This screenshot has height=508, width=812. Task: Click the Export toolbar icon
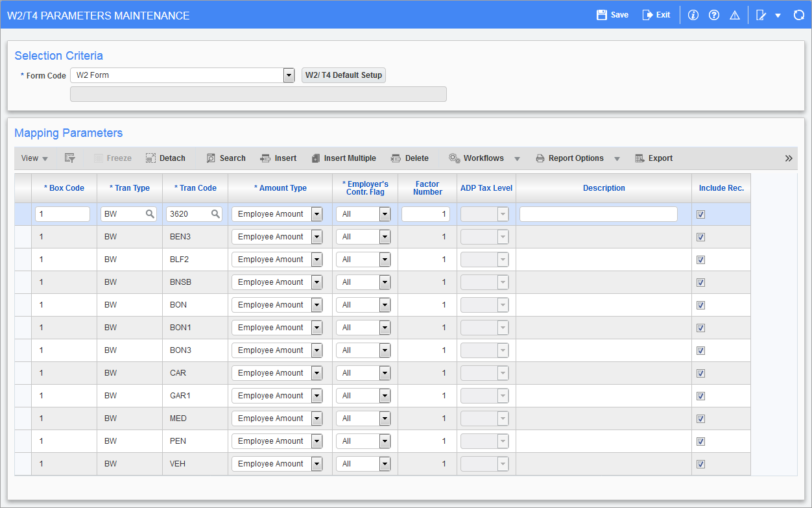coord(639,158)
